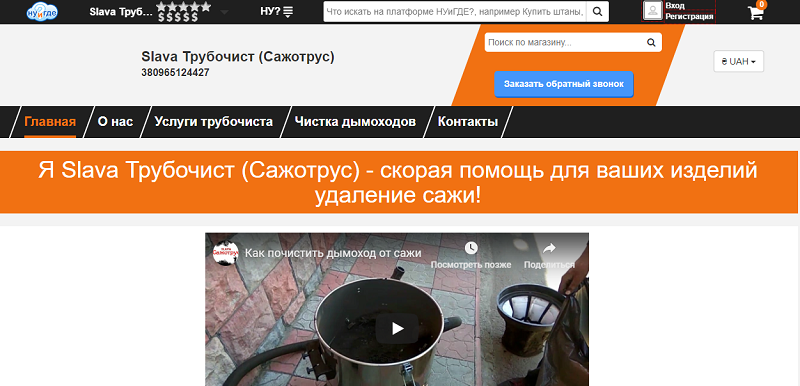Viewport: 800px width, 386px height.
Task: Open the shopping cart icon
Action: coord(755,13)
